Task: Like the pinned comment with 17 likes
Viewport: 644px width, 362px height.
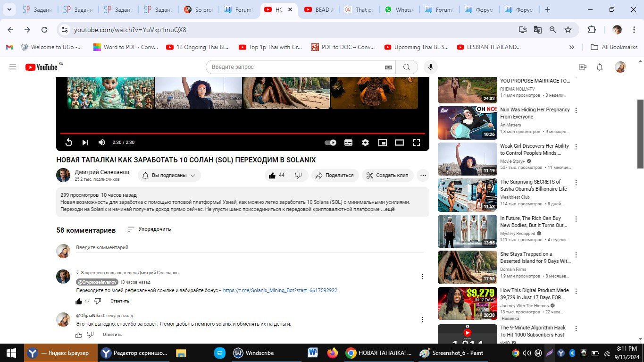Action: pyautogui.click(x=79, y=301)
